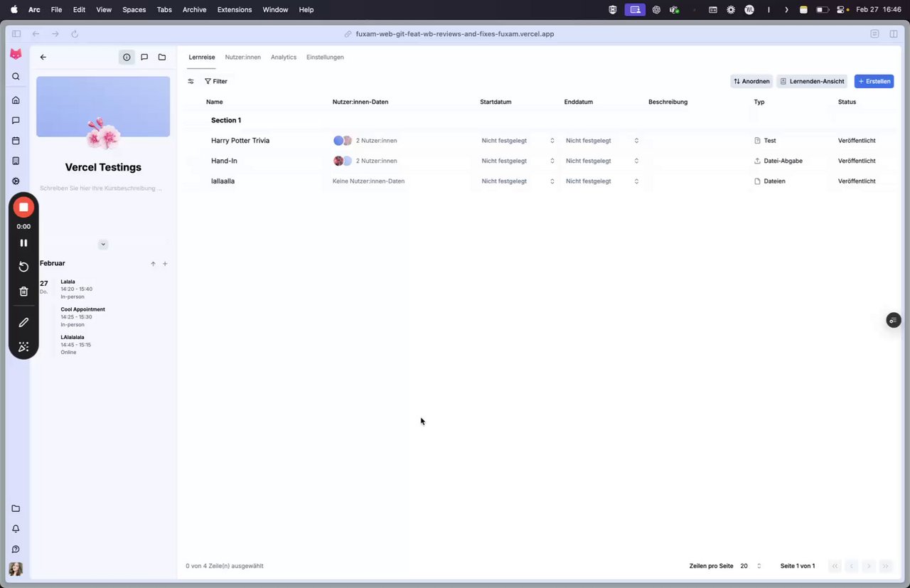This screenshot has height=588, width=910.
Task: Expand the course description chevron
Action: [103, 245]
